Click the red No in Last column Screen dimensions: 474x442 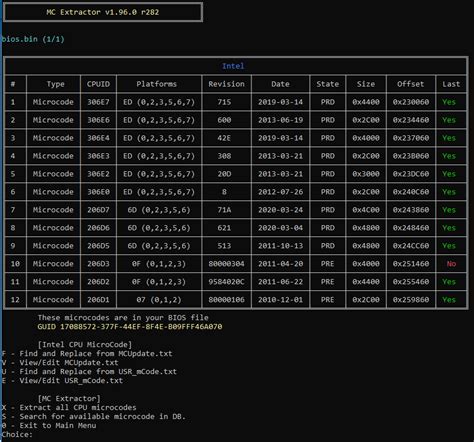tap(451, 264)
